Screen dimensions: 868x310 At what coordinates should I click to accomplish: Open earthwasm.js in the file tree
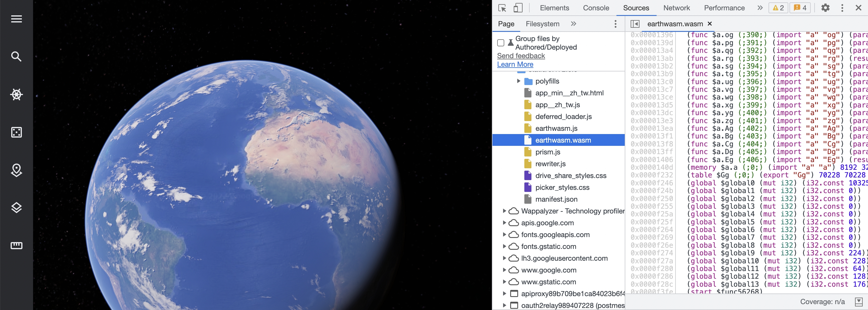click(556, 128)
